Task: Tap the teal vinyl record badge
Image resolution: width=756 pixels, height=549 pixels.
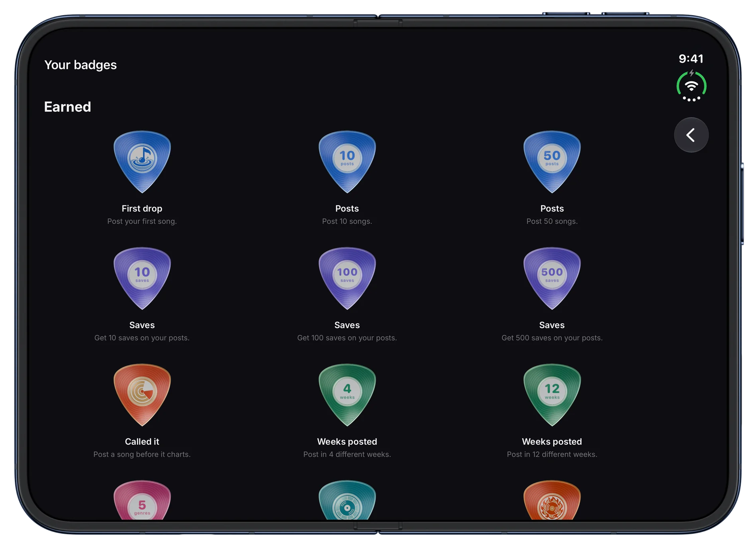Action: click(x=347, y=500)
